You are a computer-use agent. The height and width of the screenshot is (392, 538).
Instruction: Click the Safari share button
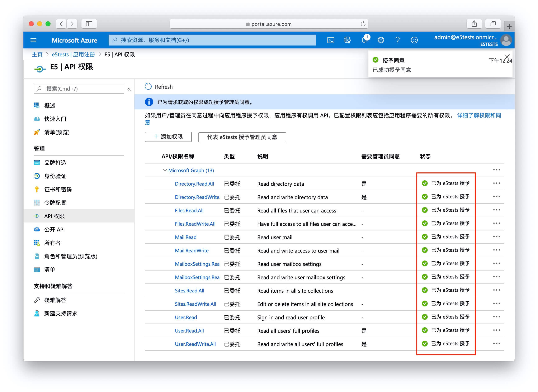(x=474, y=24)
